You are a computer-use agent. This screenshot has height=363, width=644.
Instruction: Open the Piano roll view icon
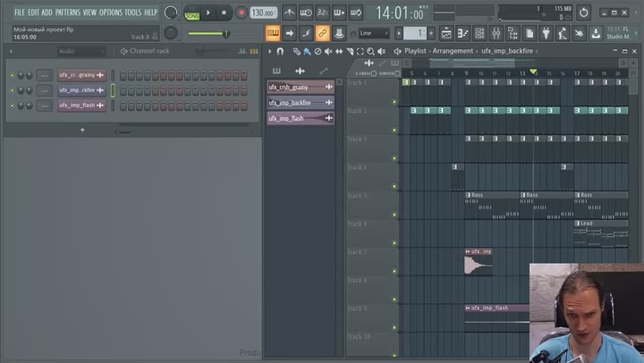click(x=463, y=34)
